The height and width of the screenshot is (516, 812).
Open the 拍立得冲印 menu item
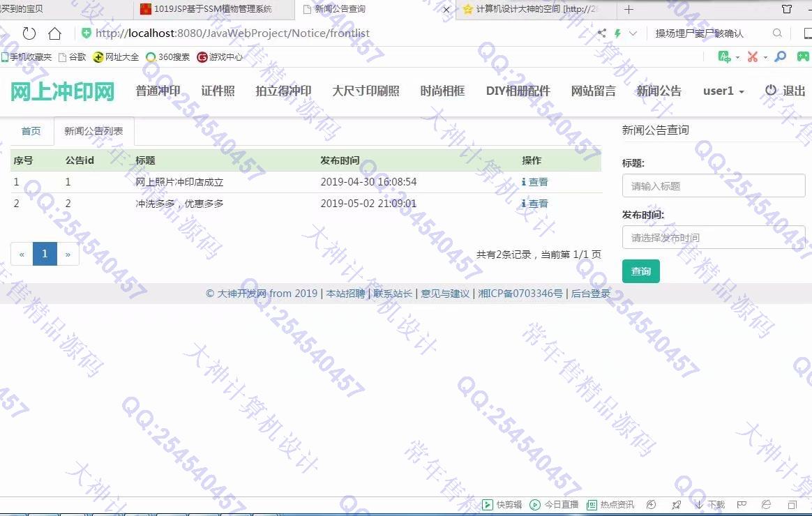click(283, 91)
